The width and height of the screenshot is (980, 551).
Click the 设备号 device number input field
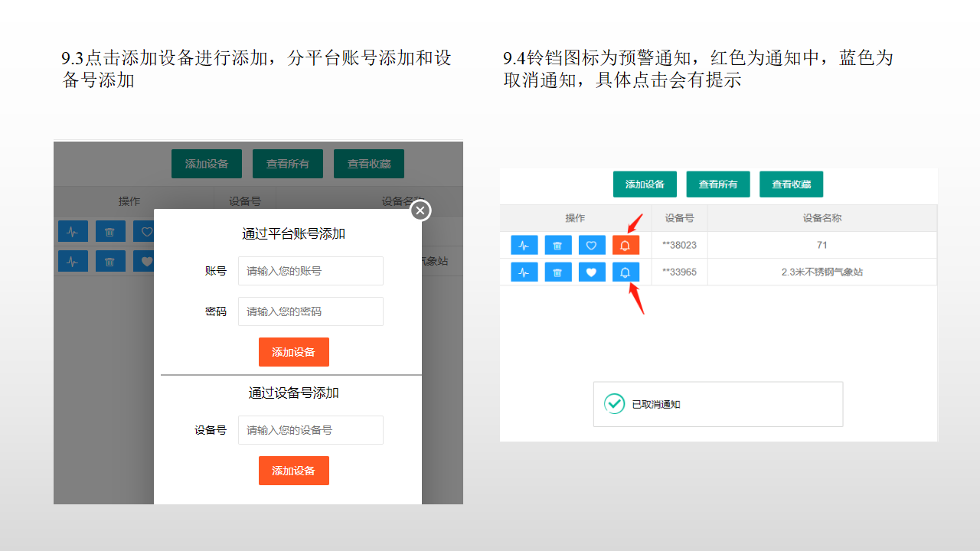tap(310, 430)
